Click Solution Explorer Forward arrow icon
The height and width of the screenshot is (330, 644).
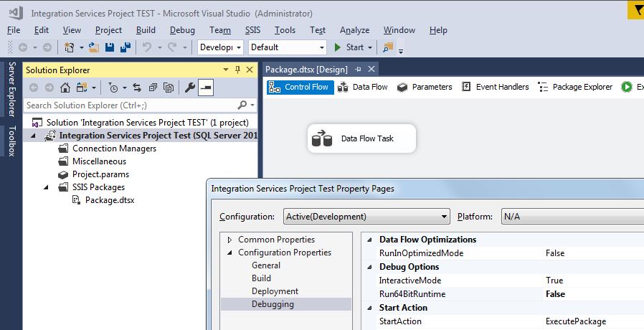coord(49,88)
